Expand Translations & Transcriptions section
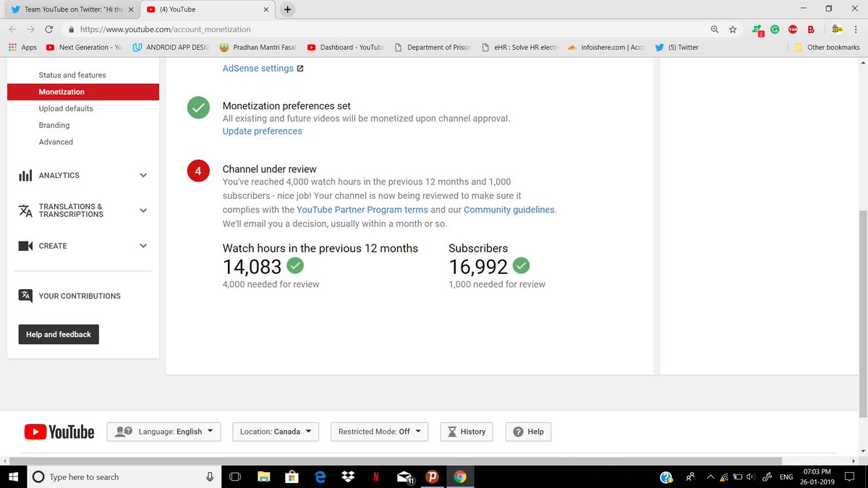The height and width of the screenshot is (488, 868). click(x=143, y=210)
